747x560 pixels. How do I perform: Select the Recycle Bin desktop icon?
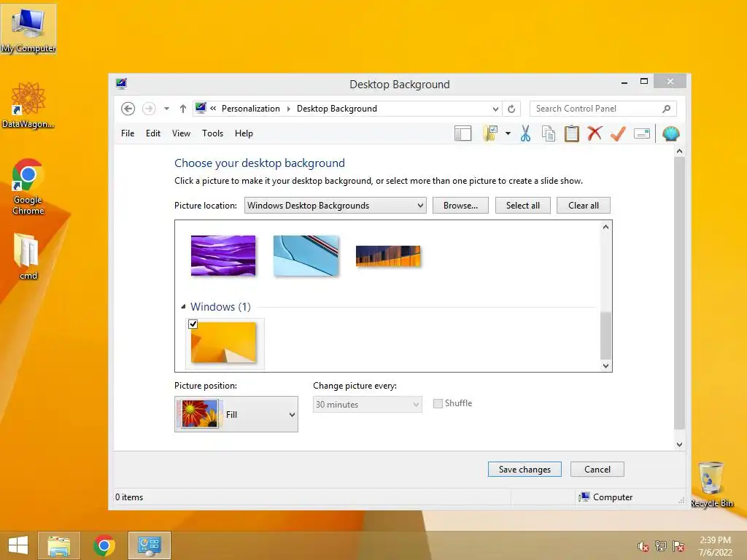point(712,484)
